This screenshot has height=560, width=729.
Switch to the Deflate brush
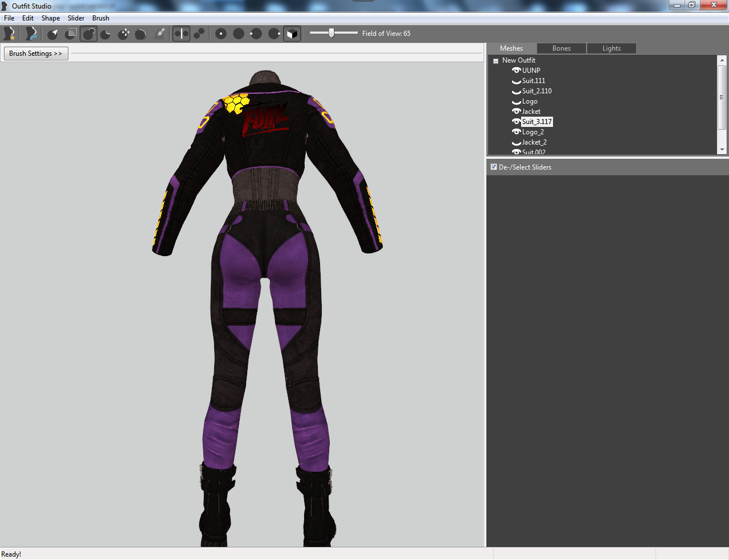coord(106,34)
